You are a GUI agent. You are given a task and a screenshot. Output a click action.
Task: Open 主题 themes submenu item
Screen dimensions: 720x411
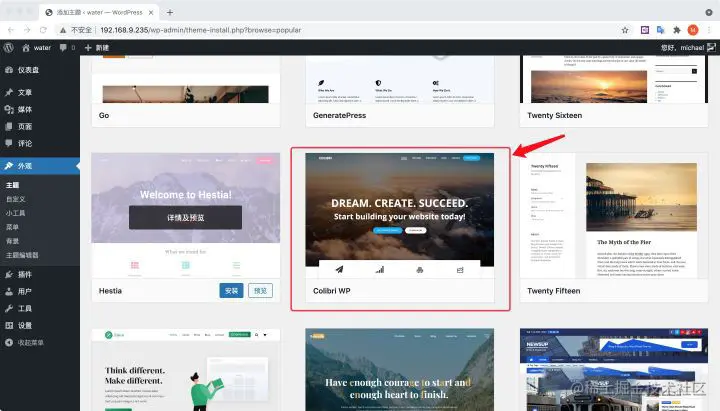pyautogui.click(x=12, y=185)
